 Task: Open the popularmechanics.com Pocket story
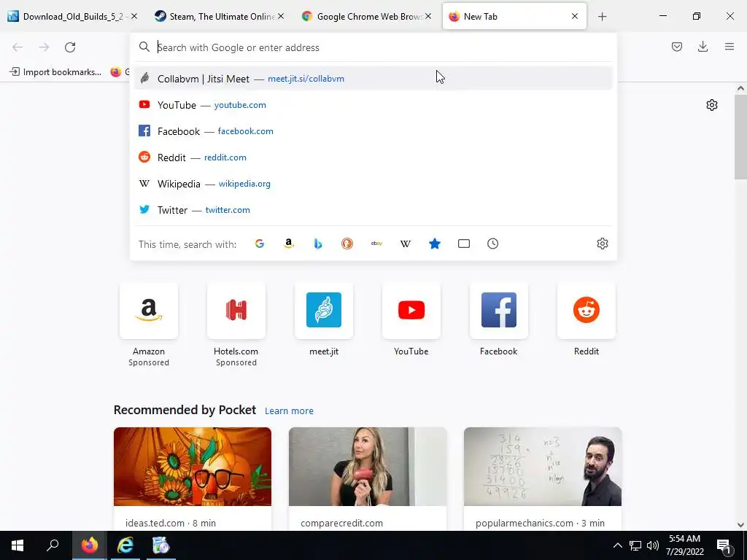point(543,478)
